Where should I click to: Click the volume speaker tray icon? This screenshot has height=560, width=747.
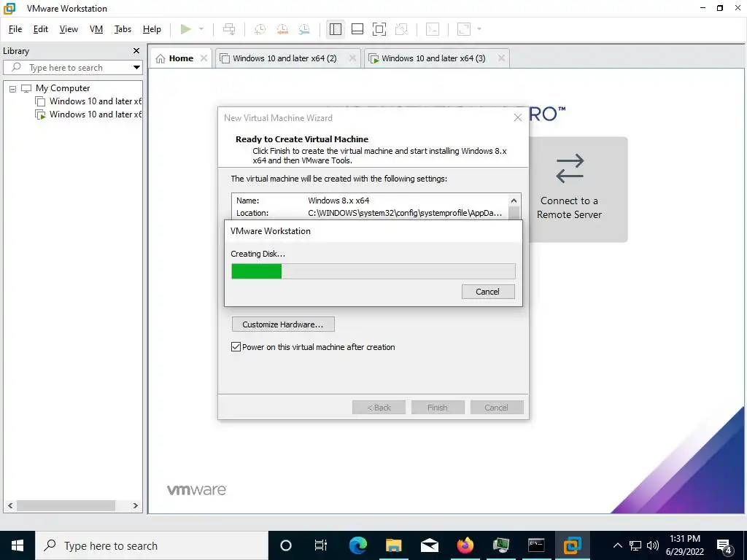[653, 545]
